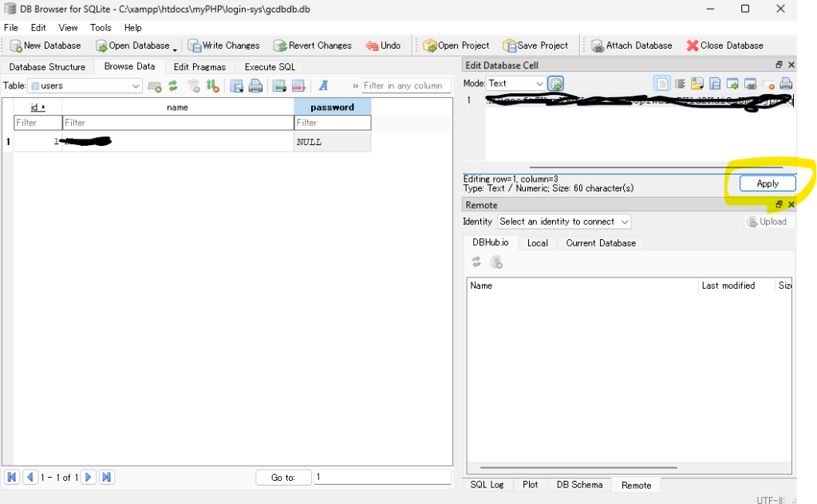This screenshot has width=817, height=504.
Task: Expand the Mode Text dropdown
Action: 515,84
